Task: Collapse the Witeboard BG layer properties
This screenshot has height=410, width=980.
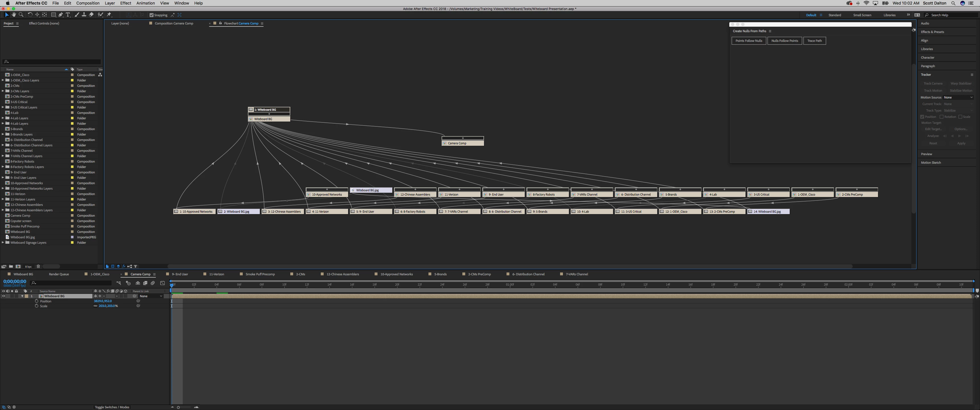Action: pyautogui.click(x=22, y=296)
